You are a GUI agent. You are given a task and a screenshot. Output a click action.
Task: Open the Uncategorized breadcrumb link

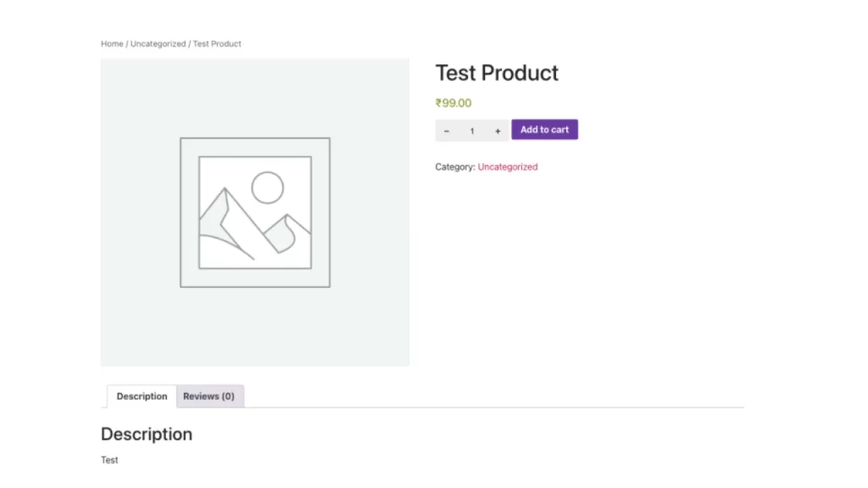coord(158,44)
